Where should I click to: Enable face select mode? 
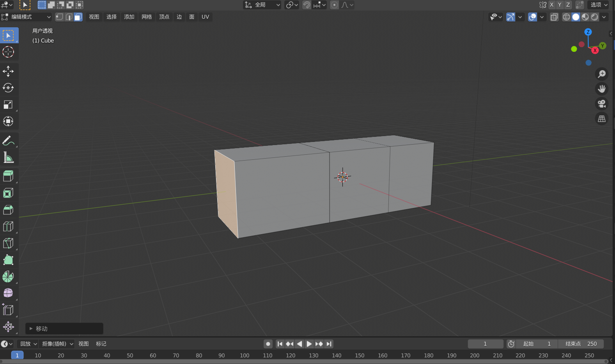coord(78,17)
